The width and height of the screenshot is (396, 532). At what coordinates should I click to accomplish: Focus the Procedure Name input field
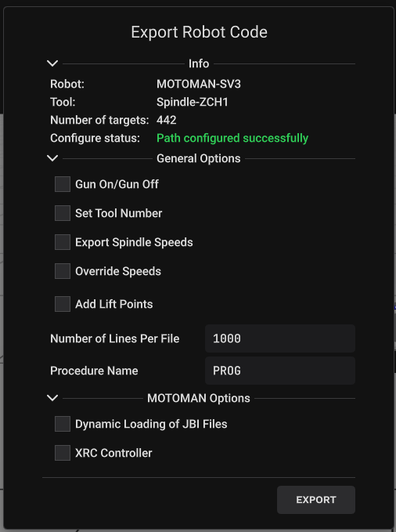(x=280, y=371)
